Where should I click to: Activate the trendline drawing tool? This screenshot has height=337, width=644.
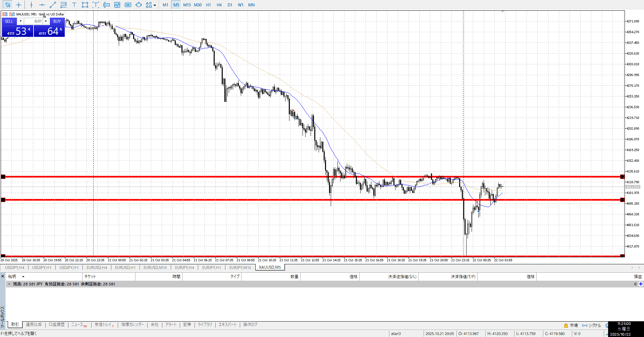pyautogui.click(x=53, y=5)
